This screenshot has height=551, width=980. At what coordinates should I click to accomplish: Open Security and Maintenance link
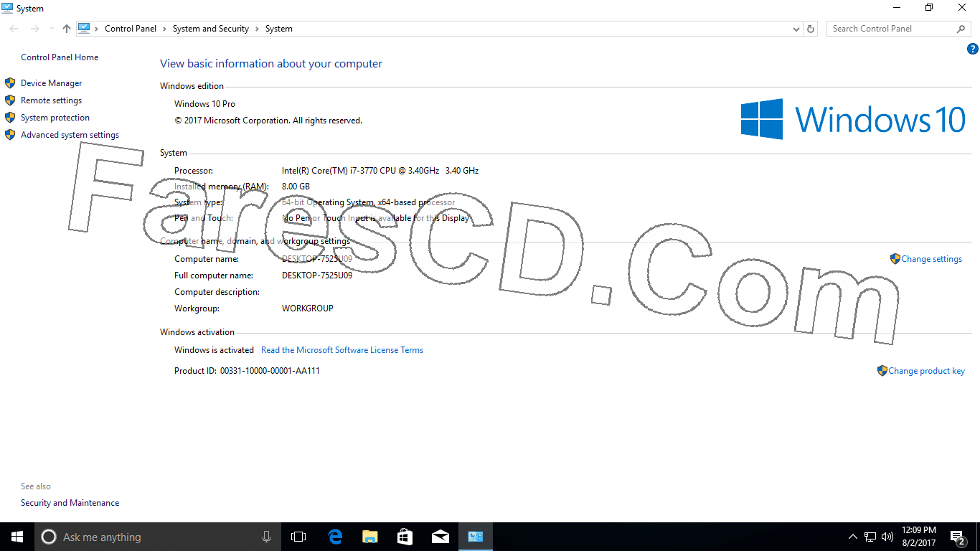click(70, 503)
